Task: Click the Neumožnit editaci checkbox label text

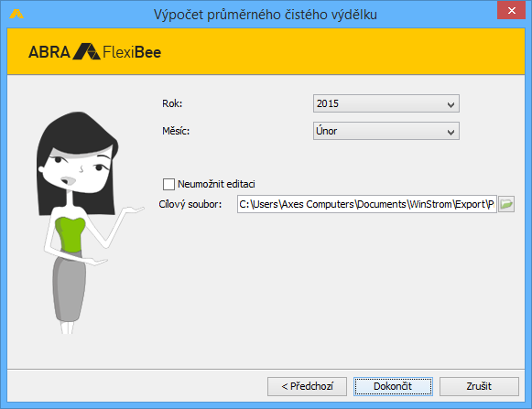Action: point(216,184)
